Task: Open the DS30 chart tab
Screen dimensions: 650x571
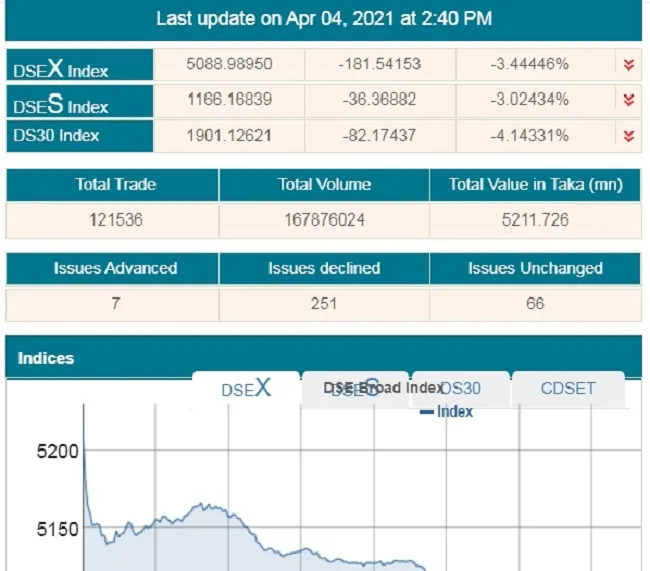Action: [x=462, y=388]
